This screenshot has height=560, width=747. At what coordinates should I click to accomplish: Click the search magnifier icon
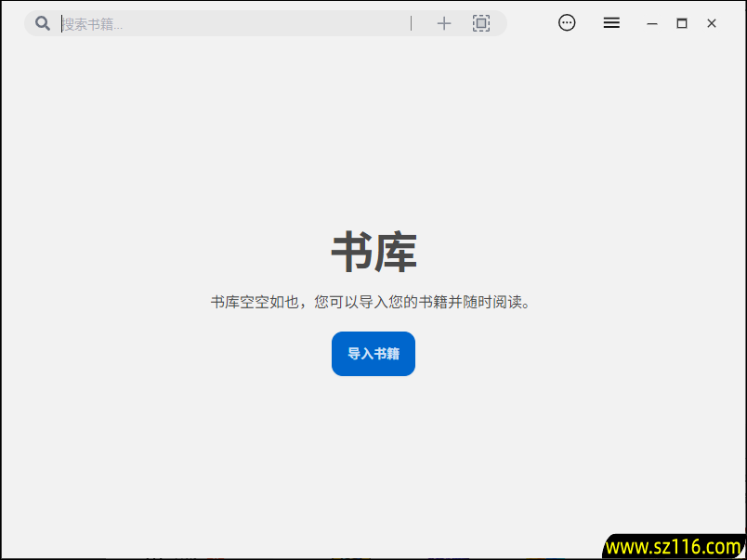point(42,22)
